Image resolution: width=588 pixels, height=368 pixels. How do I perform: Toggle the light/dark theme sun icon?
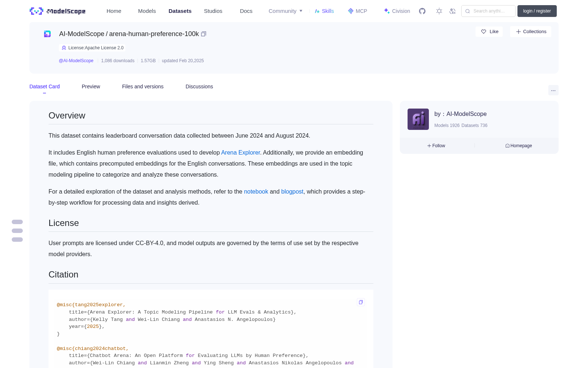click(x=439, y=11)
